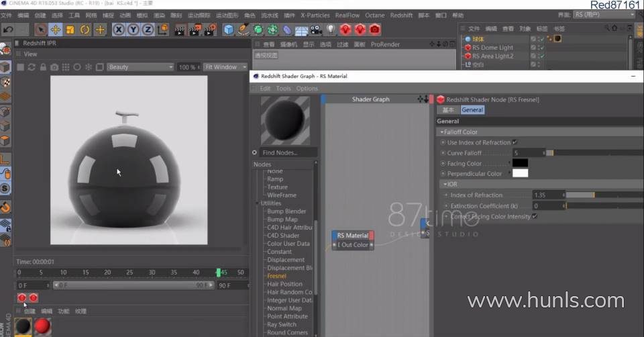Open the ProRender viewport menu
This screenshot has height=337, width=644.
(x=385, y=44)
